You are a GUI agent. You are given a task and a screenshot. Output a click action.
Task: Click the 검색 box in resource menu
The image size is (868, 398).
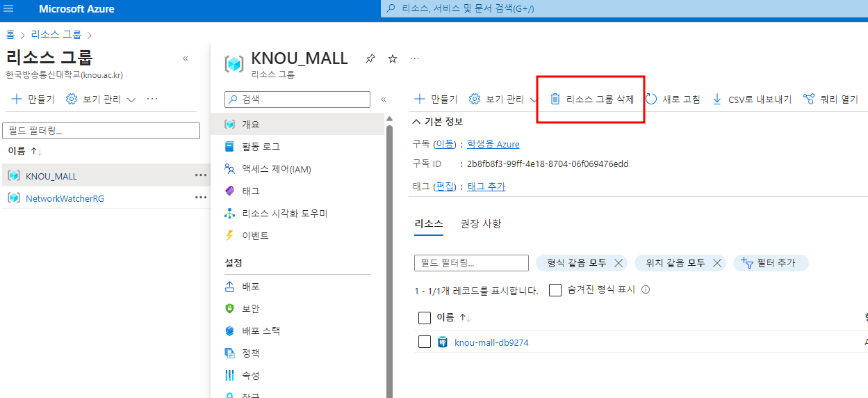pos(297,99)
